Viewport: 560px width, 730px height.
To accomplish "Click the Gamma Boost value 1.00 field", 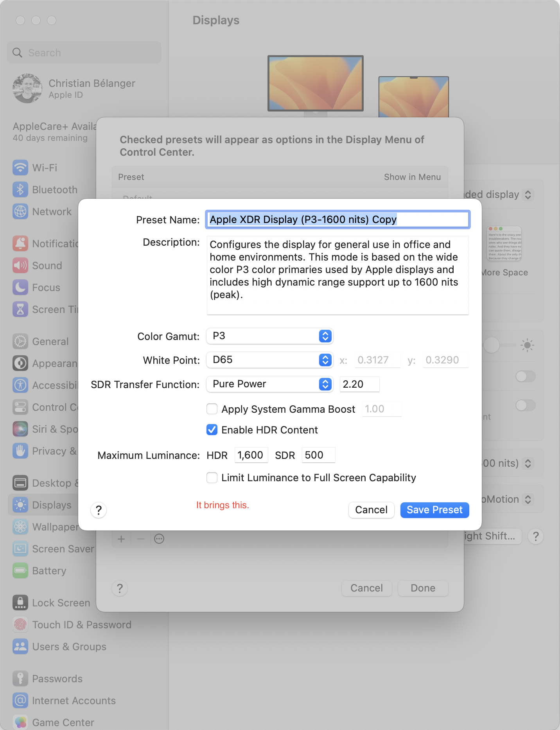I will coord(382,409).
